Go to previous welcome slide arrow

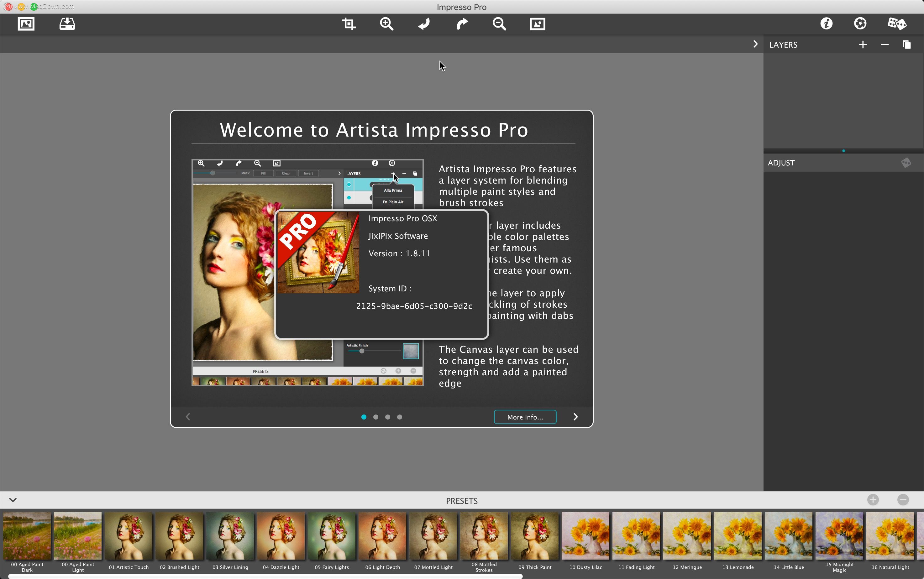pyautogui.click(x=188, y=417)
